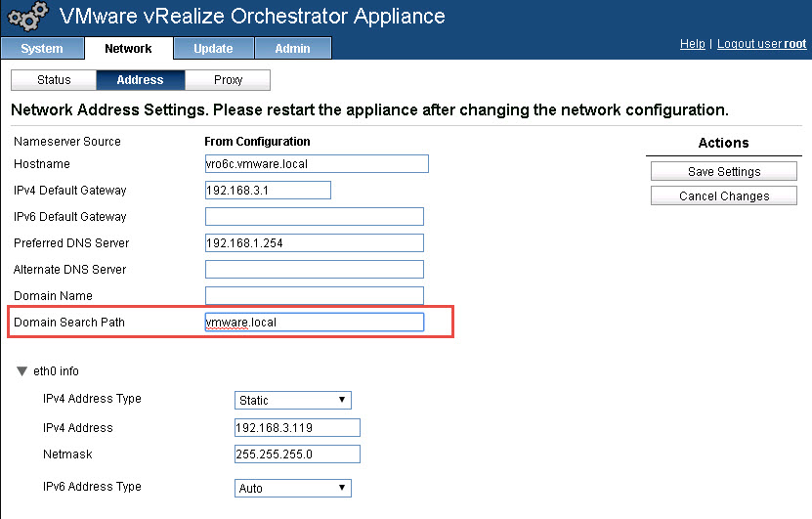Viewport: 812px width, 519px height.
Task: Open the IPv4 Address Type dropdown
Action: click(293, 400)
